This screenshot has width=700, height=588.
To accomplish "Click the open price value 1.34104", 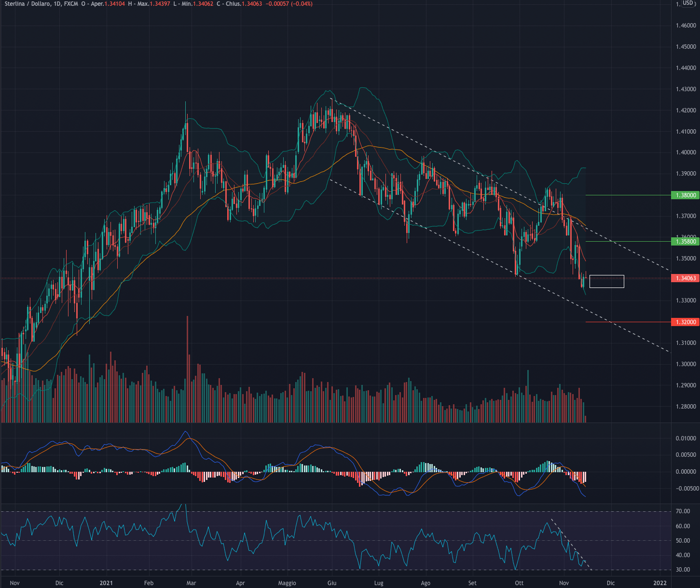I will 115,3.
